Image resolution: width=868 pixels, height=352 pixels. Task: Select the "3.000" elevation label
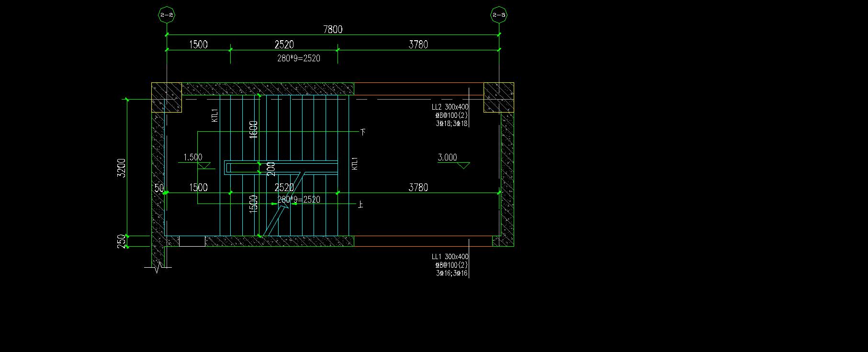point(447,157)
